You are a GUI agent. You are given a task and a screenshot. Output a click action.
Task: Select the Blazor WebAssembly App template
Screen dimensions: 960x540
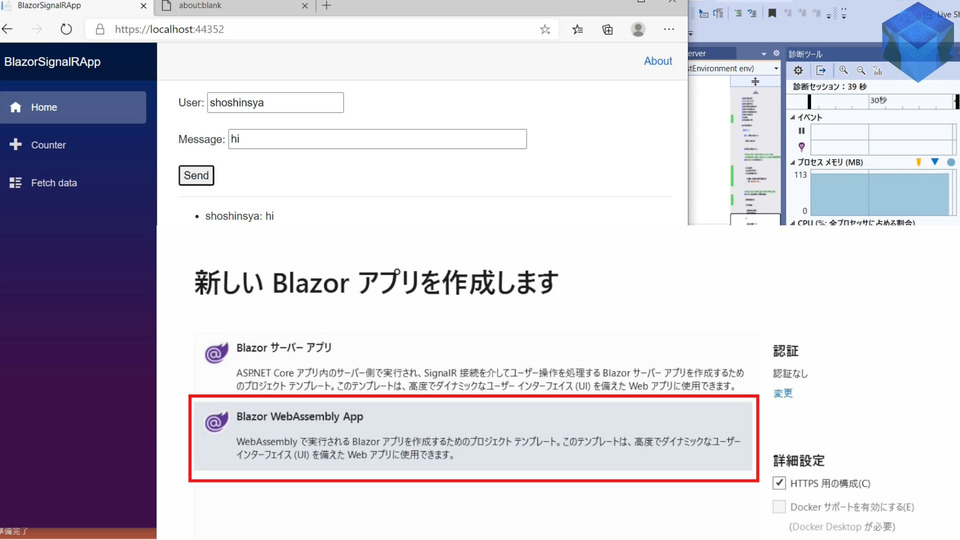pyautogui.click(x=473, y=435)
